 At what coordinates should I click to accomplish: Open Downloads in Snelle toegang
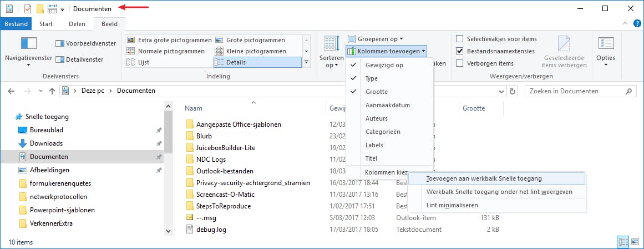pyautogui.click(x=46, y=143)
